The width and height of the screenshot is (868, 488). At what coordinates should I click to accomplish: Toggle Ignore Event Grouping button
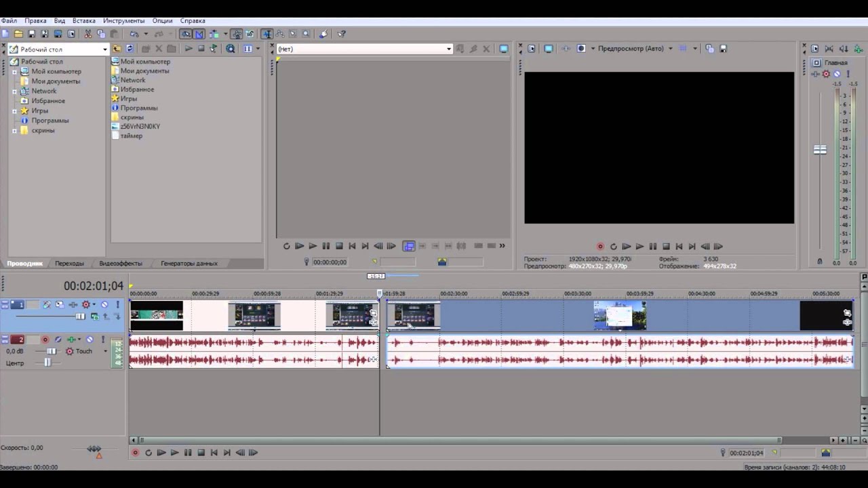250,34
